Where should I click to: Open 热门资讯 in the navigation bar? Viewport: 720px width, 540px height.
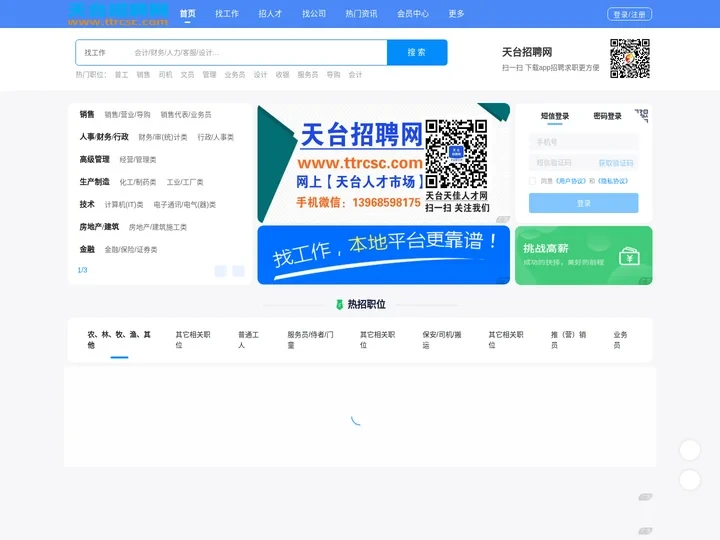tap(361, 14)
